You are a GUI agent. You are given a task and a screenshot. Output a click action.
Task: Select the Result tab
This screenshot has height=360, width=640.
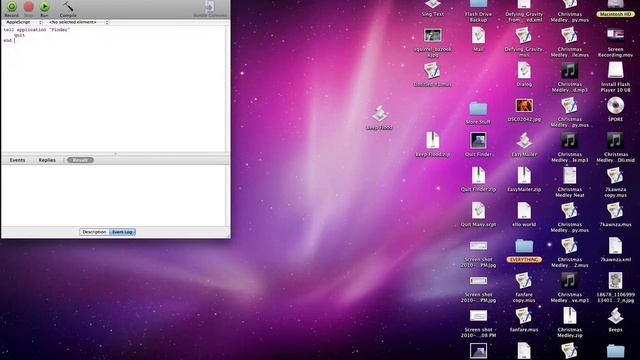(x=80, y=160)
